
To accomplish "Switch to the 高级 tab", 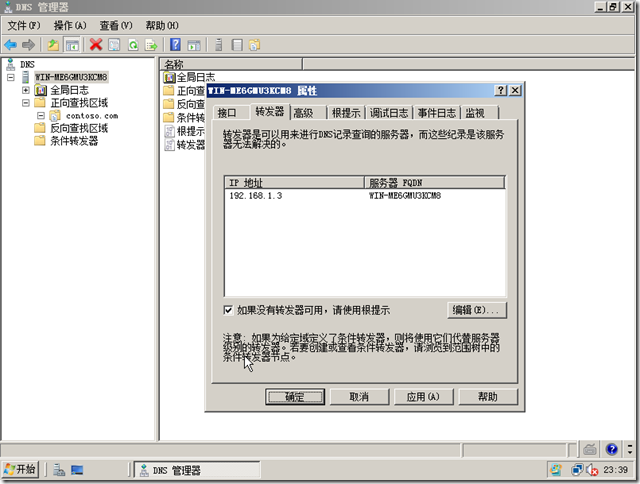I will (x=308, y=113).
